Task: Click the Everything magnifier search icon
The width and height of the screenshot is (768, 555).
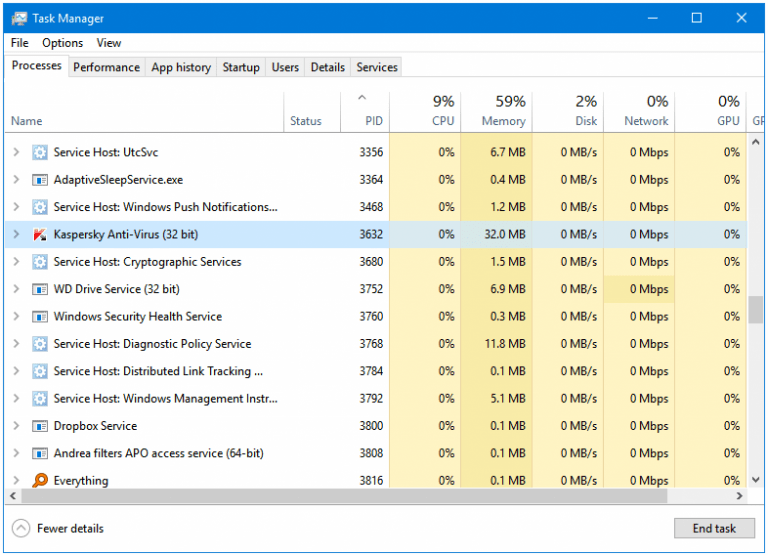Action: point(40,480)
